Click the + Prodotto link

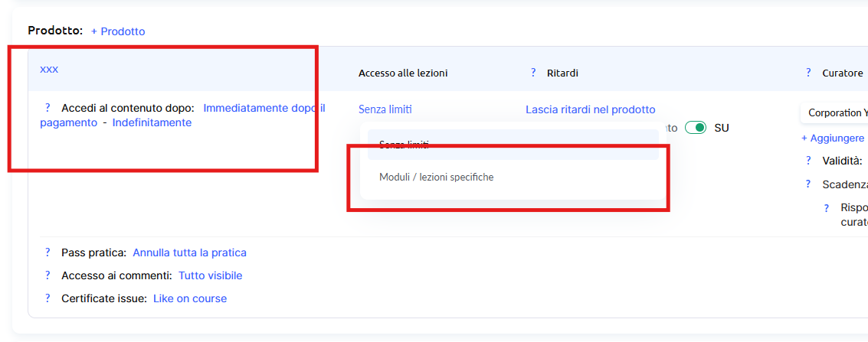click(x=118, y=31)
